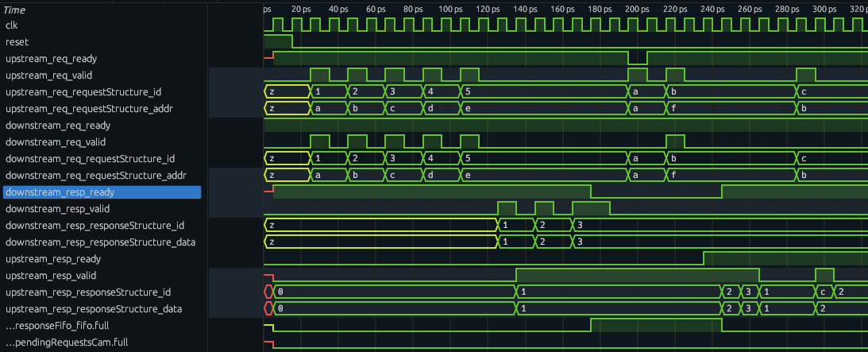The width and height of the screenshot is (868, 352).
Task: Click value 'f' in upstream_req_requestStructure_addr waveform
Action: click(673, 108)
